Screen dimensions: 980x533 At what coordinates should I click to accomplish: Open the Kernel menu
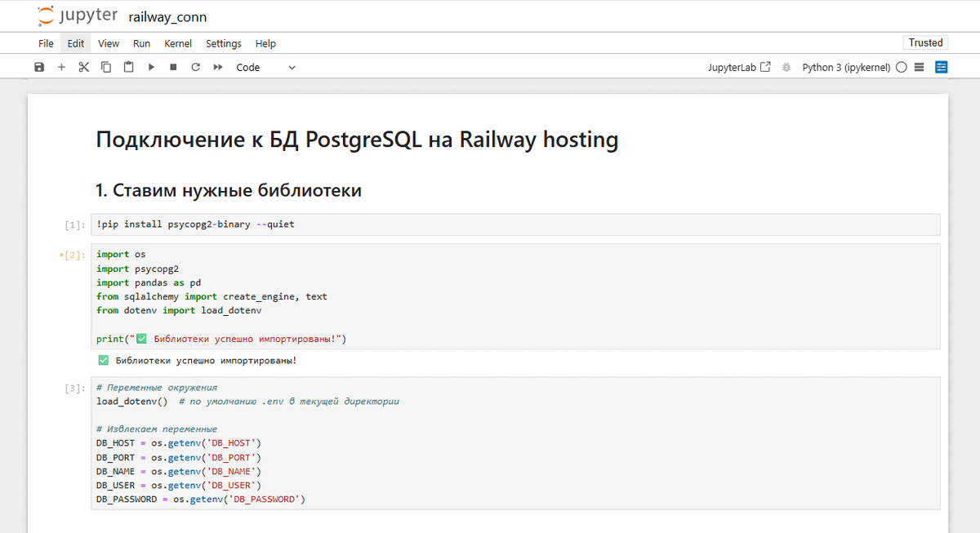point(178,43)
